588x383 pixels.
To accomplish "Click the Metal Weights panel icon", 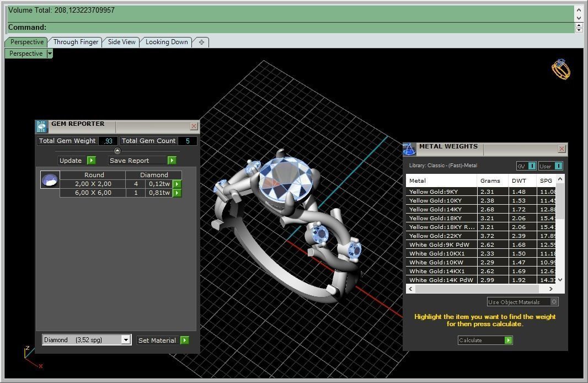I will point(409,150).
